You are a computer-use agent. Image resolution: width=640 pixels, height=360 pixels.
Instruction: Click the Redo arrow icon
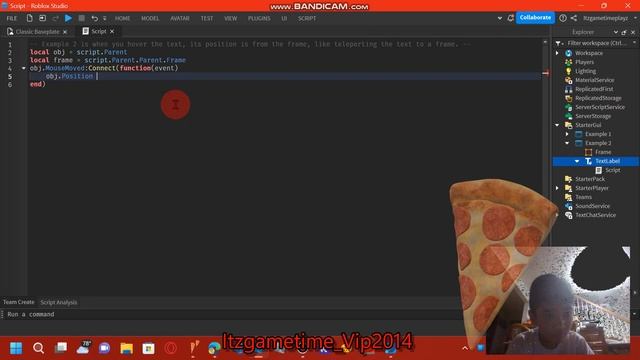pos(56,18)
